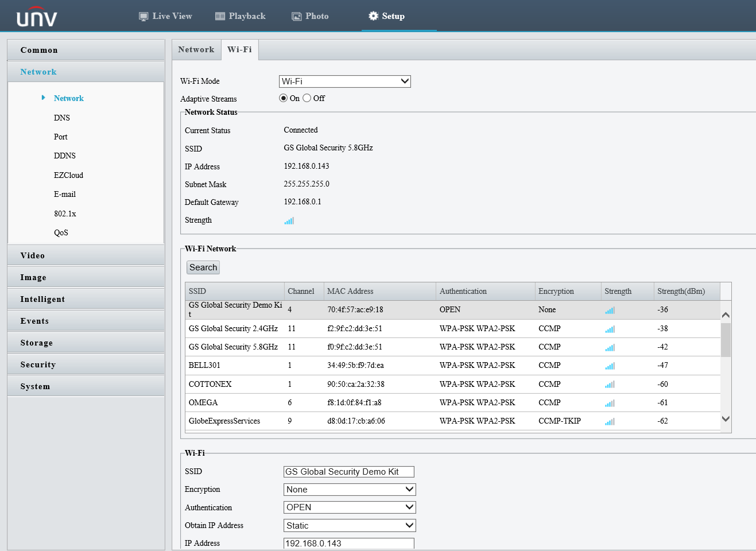Go to Live View
756x551 pixels.
(x=165, y=16)
